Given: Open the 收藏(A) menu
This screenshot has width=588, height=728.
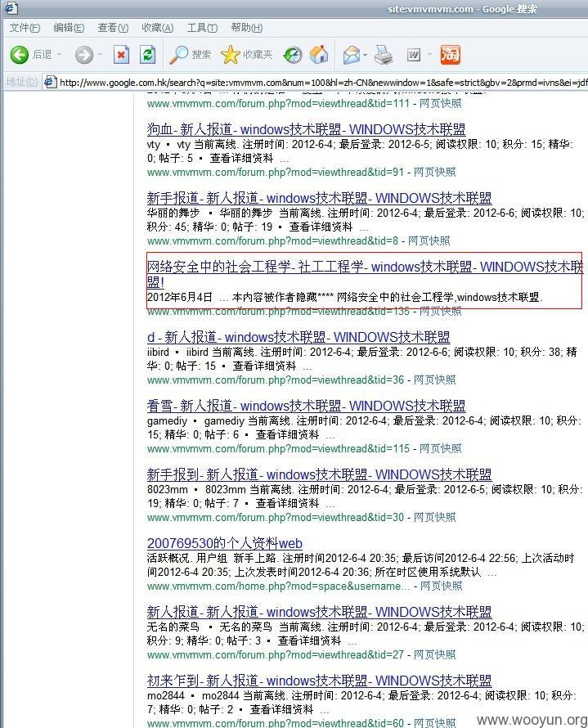Looking at the screenshot, I should coord(157,28).
